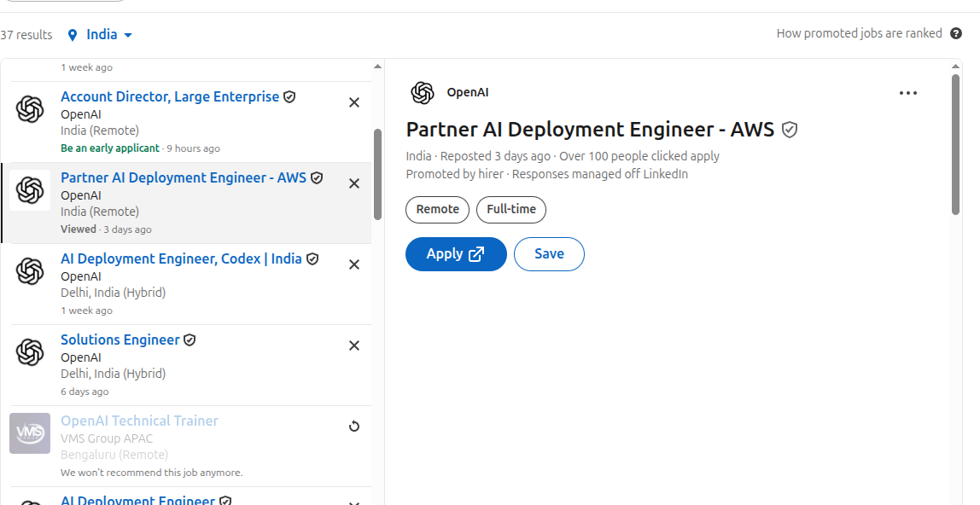Click the Apply button

pyautogui.click(x=456, y=254)
